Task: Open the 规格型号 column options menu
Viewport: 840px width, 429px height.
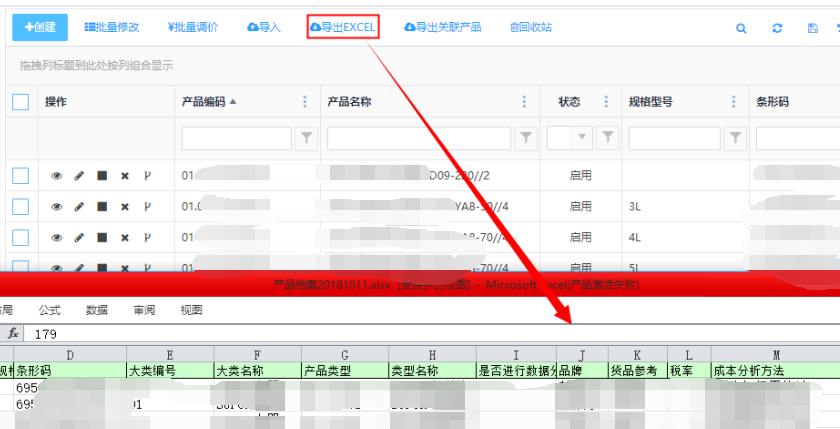Action: (x=734, y=102)
